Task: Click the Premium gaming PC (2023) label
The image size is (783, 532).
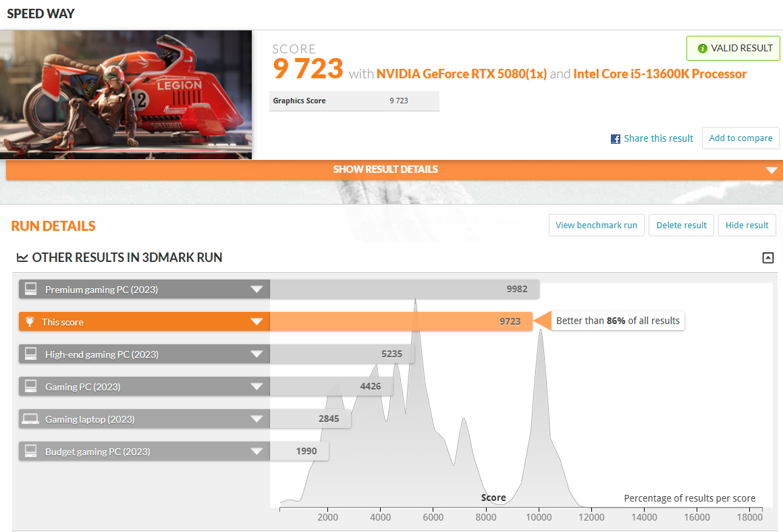Action: click(x=101, y=290)
